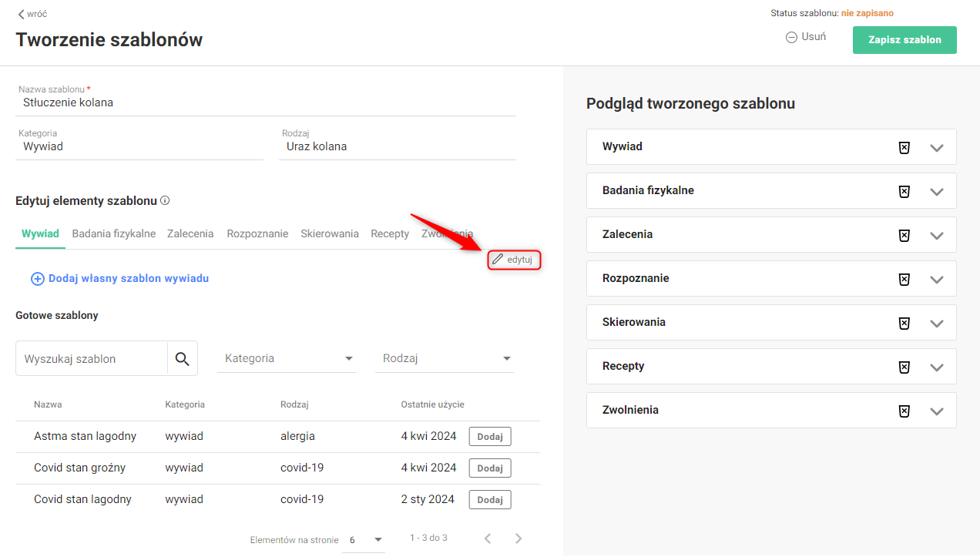The height and width of the screenshot is (557, 980).
Task: Click Dodaj własny szablon wywiadu link
Action: (120, 279)
